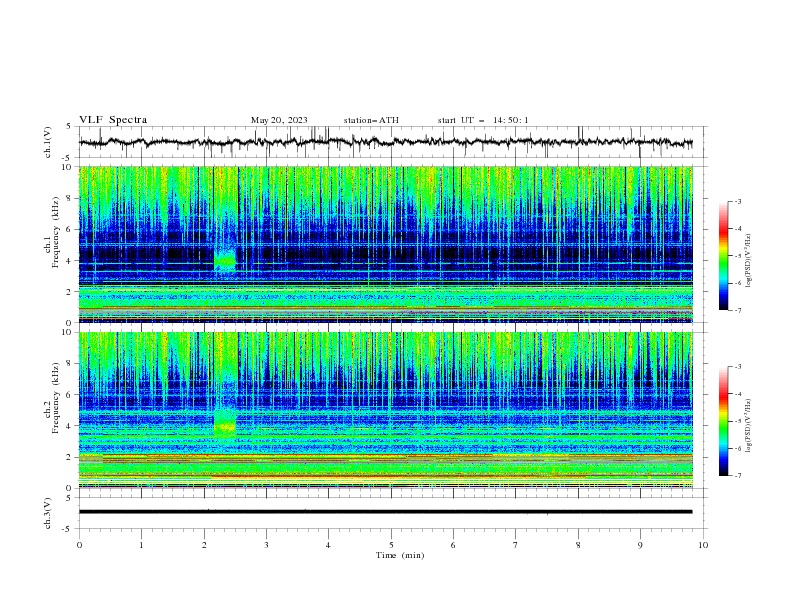Screen dimensions: 792x612
Task: Click the "-5" label on the ch.2 colorbar
Action: (x=737, y=421)
